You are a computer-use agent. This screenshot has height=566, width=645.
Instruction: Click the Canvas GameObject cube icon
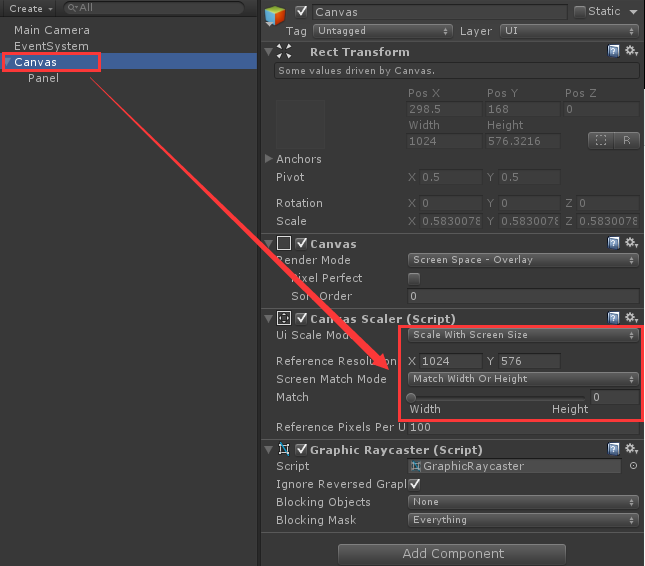tap(275, 16)
